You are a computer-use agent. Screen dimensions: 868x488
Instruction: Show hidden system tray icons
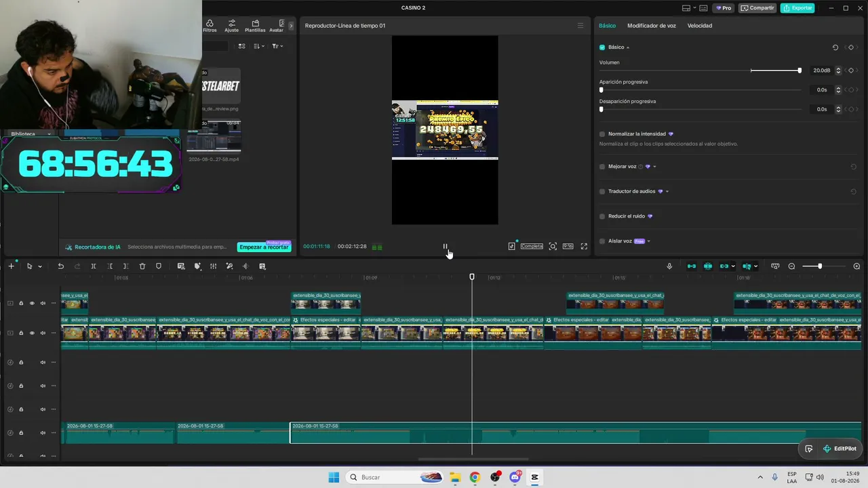(x=759, y=477)
